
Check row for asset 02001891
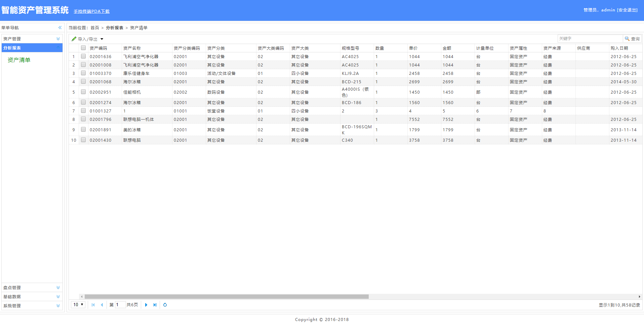83,130
